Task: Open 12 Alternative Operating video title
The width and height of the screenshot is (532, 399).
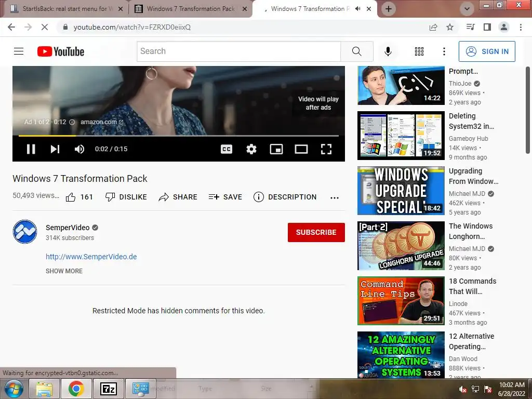Action: click(x=472, y=341)
